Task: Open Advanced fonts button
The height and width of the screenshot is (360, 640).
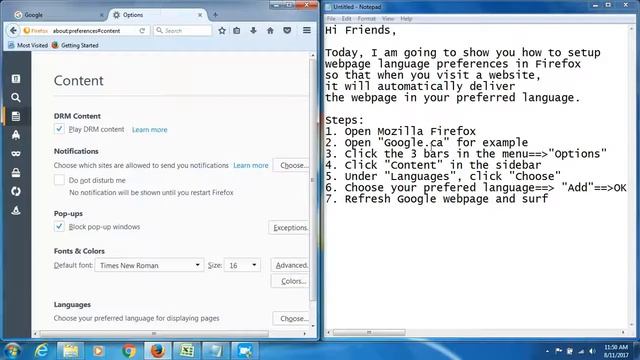Action: tap(290, 265)
